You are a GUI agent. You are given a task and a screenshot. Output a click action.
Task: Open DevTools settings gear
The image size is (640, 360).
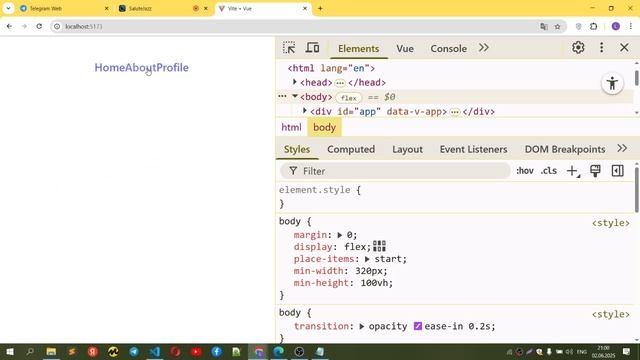578,48
